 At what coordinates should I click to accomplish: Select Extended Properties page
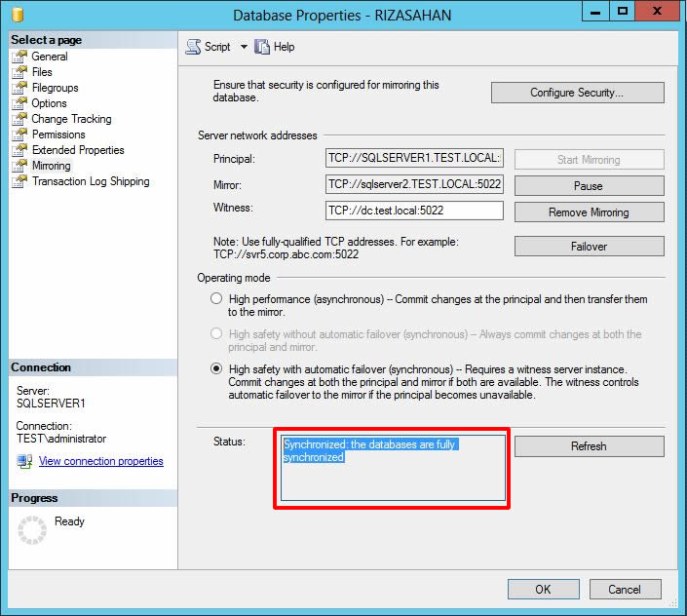[x=78, y=150]
